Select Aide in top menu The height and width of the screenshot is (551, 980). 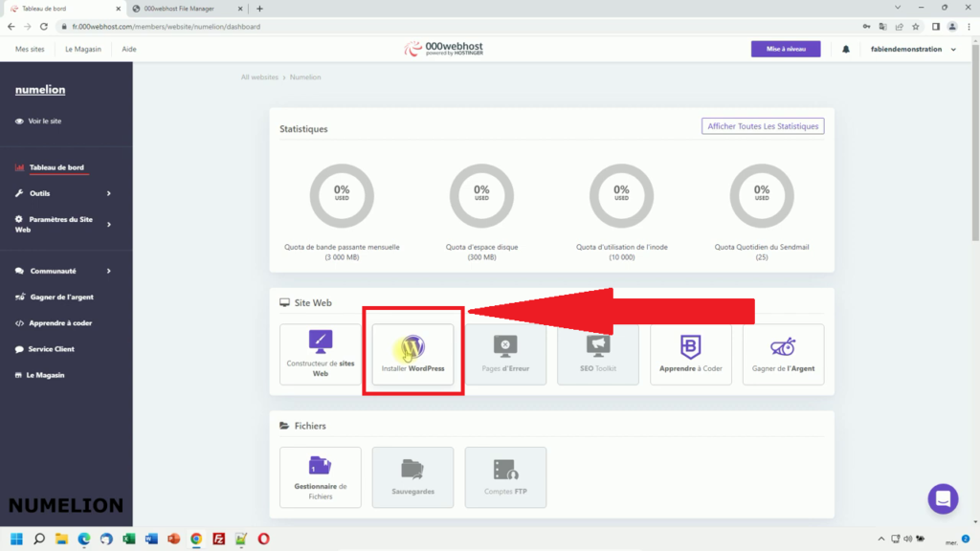pos(129,49)
